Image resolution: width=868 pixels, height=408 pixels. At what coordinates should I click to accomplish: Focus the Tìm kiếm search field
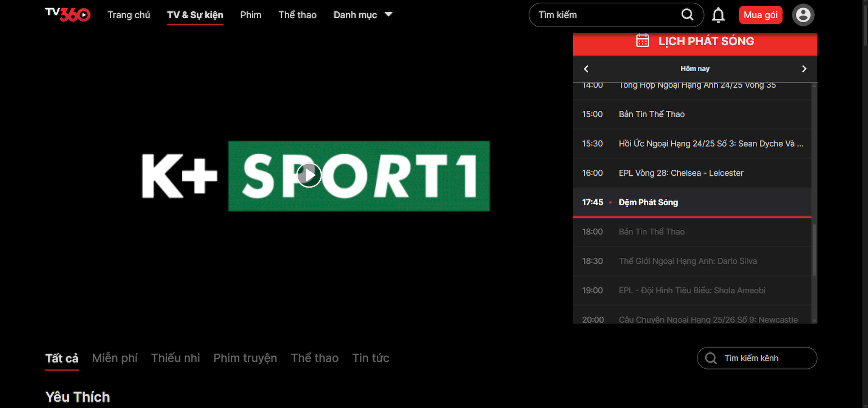616,15
